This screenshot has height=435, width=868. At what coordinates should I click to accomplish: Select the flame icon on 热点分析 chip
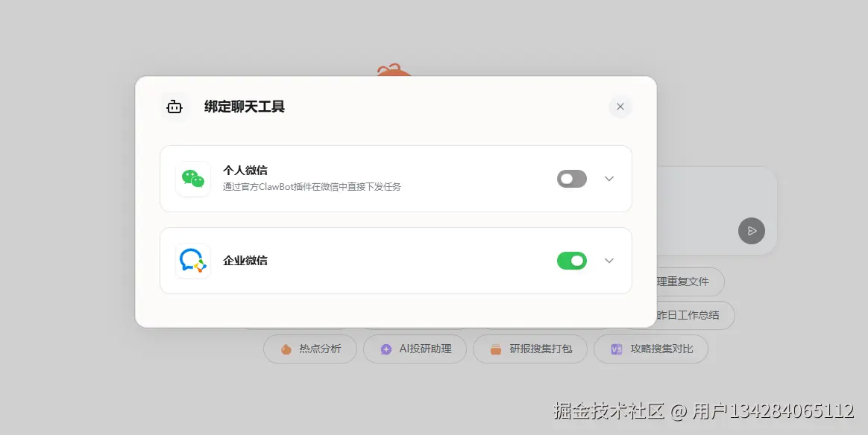pyautogui.click(x=286, y=349)
